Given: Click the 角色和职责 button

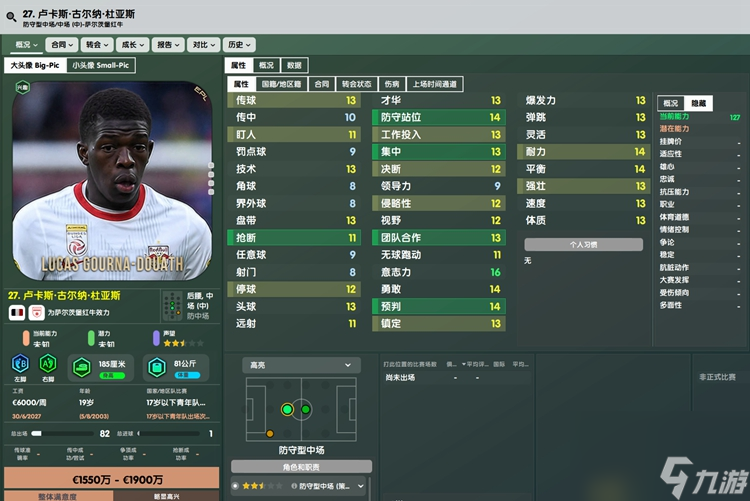Looking at the screenshot, I should pyautogui.click(x=301, y=467).
